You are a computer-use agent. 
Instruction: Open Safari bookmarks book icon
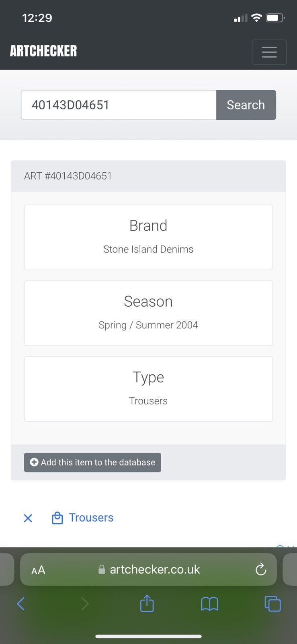point(209,604)
